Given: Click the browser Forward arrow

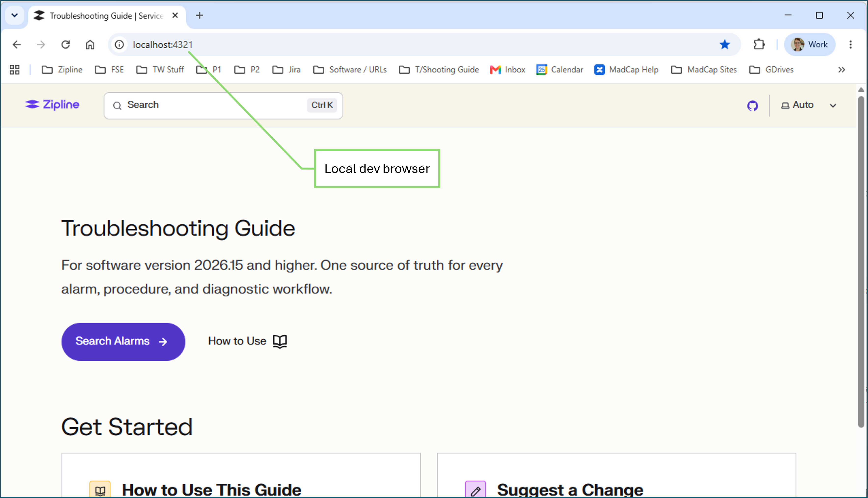Looking at the screenshot, I should click(x=41, y=44).
